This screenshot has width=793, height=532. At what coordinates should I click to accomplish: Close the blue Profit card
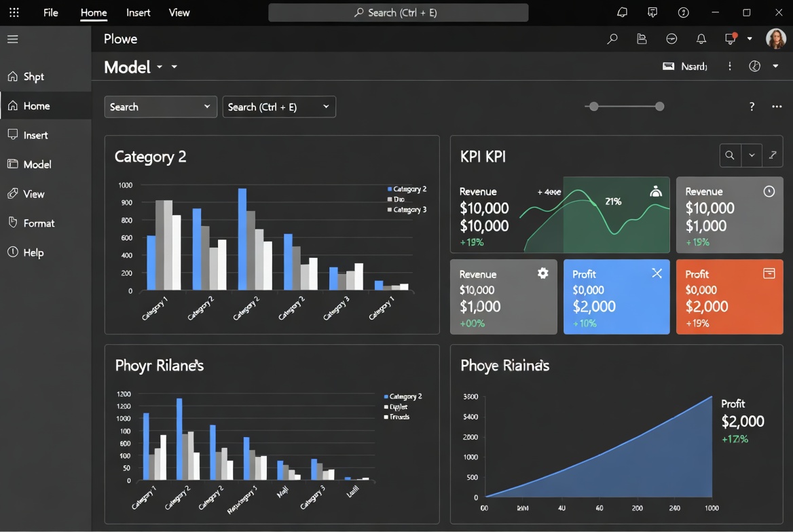[x=657, y=273]
